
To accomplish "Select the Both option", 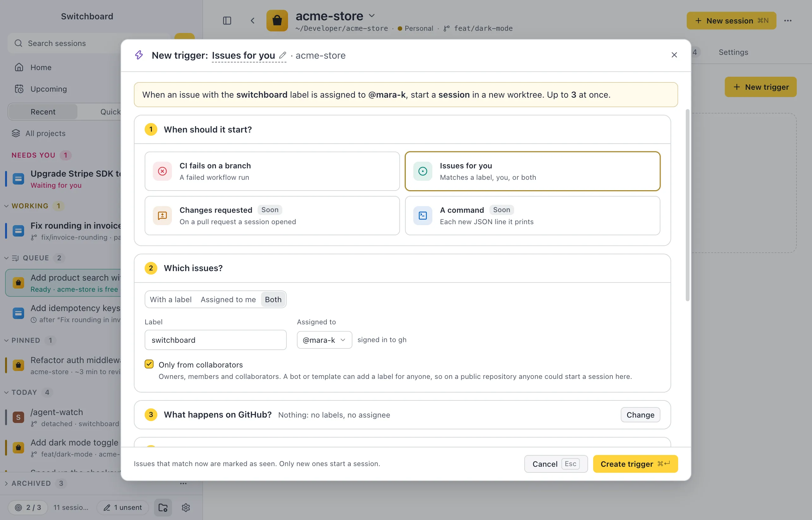I will pos(273,299).
